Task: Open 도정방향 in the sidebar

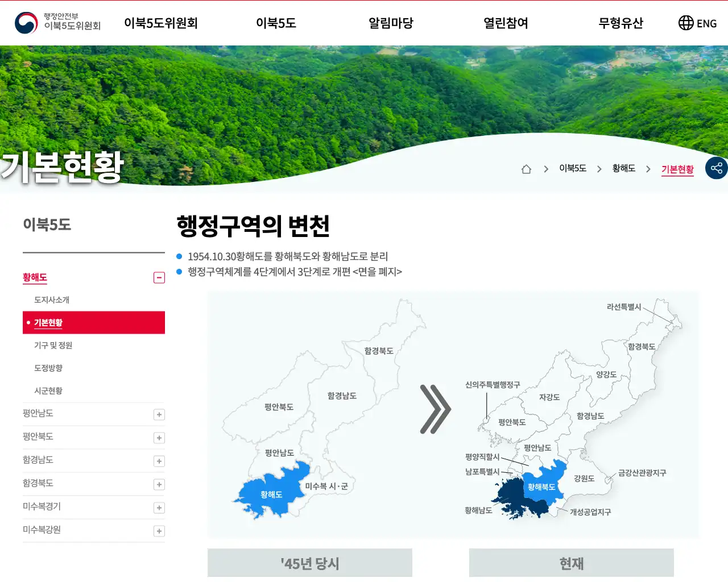Action: [48, 368]
